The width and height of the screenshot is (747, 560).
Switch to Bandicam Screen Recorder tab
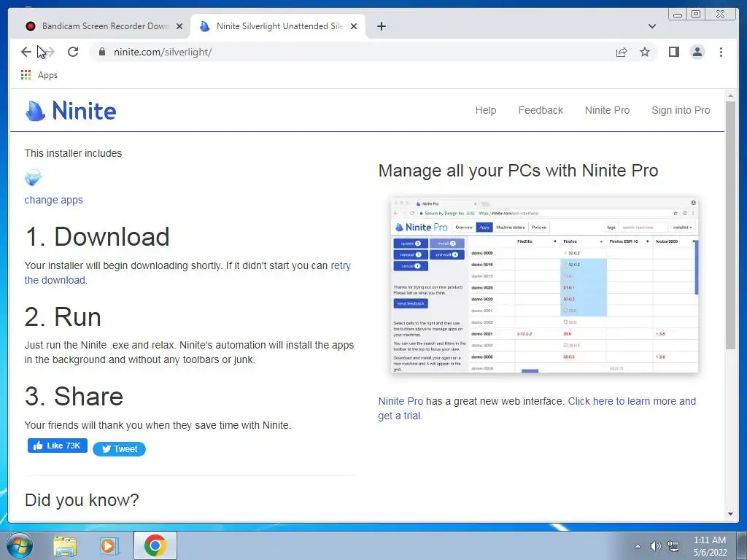pos(100,26)
